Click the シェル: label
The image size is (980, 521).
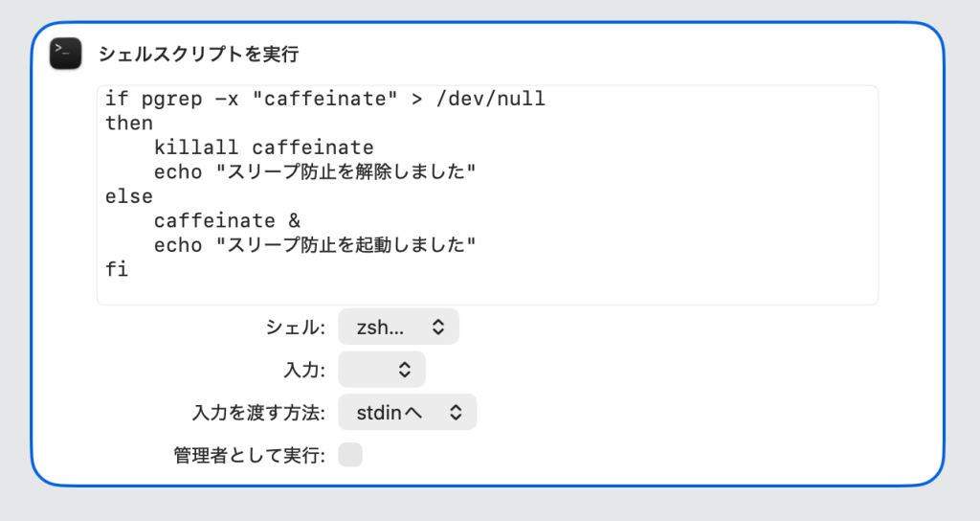pyautogui.click(x=296, y=328)
